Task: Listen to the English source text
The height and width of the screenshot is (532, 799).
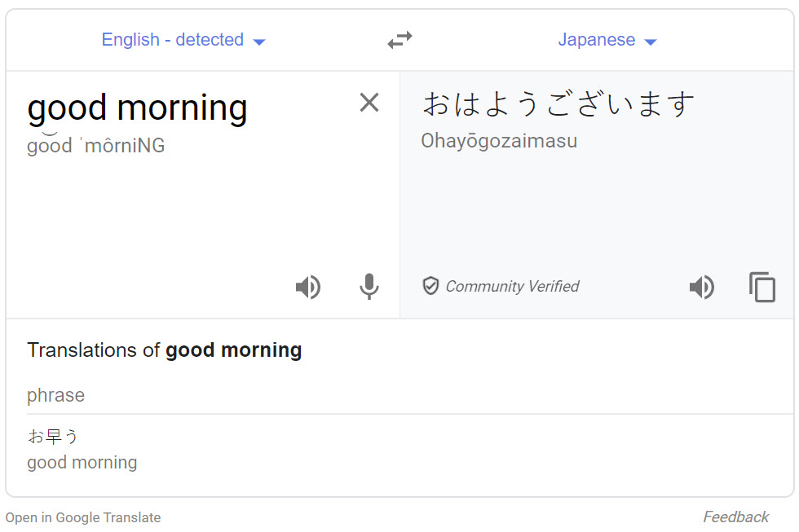Action: point(307,287)
